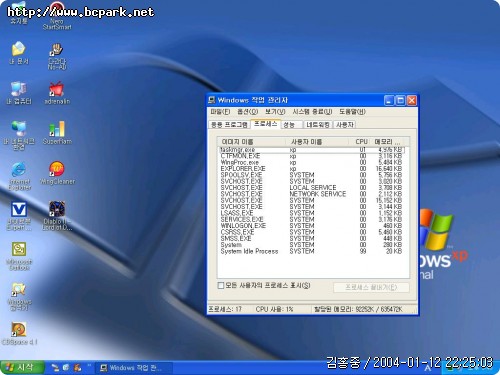Image resolution: width=500 pixels, height=375 pixels.
Task: Open the 시스템 종료(U) menu
Action: 312,112
